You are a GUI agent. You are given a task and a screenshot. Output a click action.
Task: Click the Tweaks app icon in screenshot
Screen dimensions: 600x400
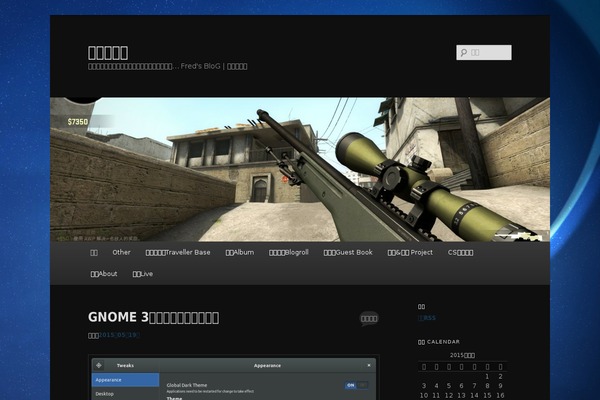click(99, 366)
